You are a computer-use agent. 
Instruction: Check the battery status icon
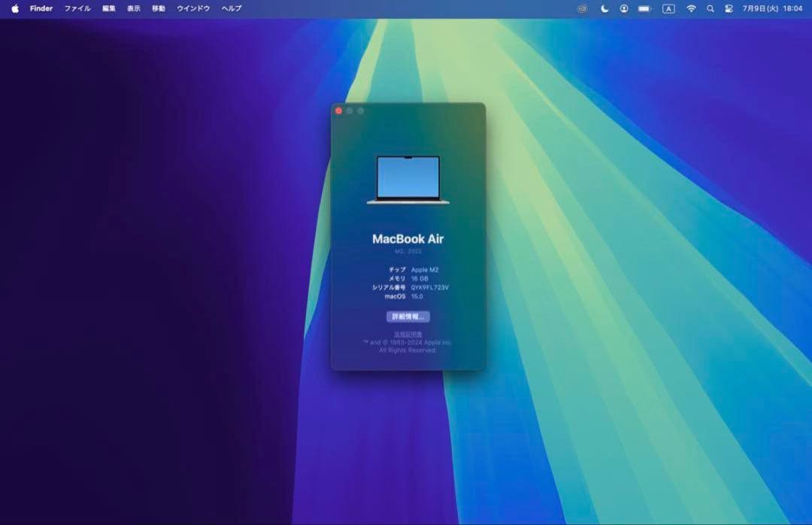pyautogui.click(x=645, y=9)
